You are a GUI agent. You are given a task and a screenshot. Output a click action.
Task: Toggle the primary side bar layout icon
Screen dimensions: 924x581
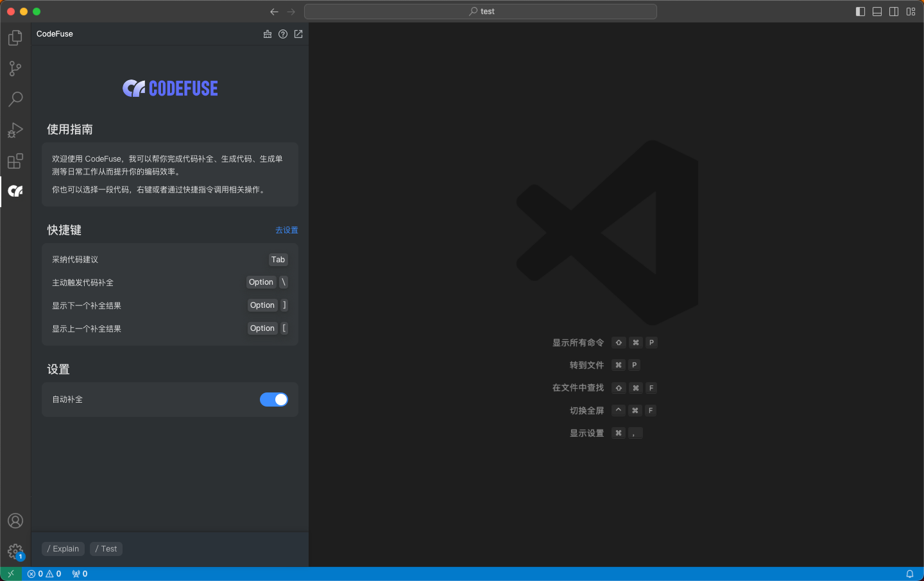[860, 12]
